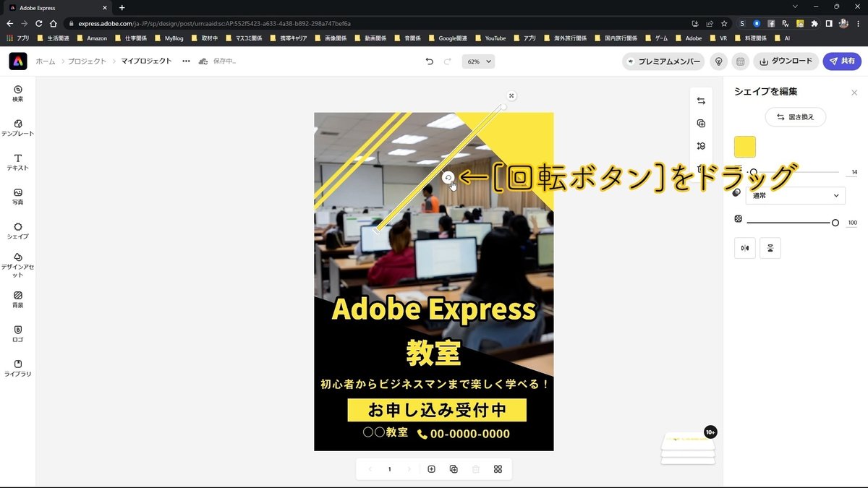Select the Adobe Express browser tab
This screenshot has height=488, width=868.
[59, 7]
